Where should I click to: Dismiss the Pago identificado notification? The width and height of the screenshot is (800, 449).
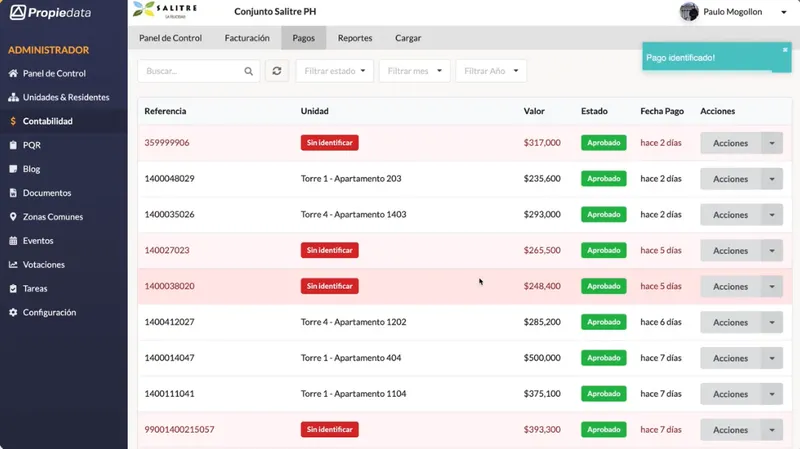785,49
